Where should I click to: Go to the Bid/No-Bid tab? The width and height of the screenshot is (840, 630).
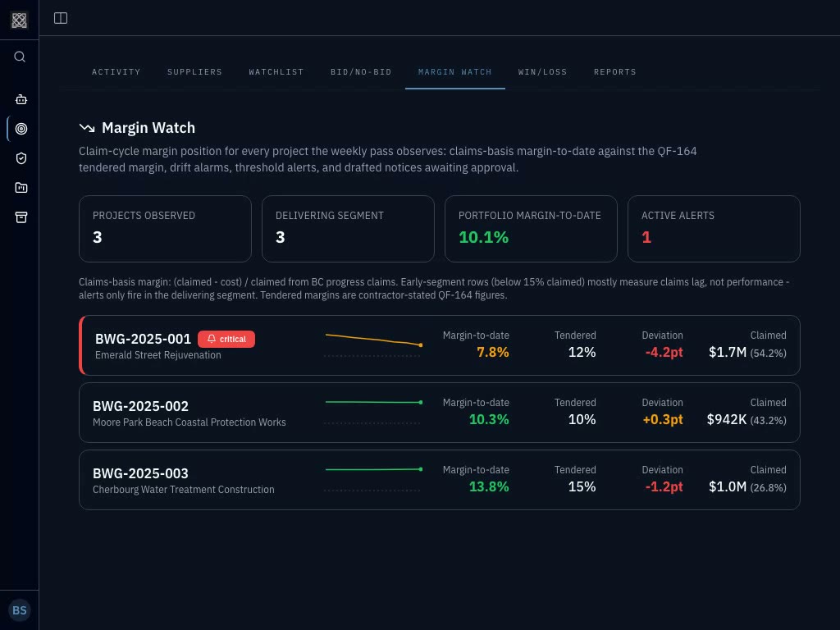click(361, 72)
